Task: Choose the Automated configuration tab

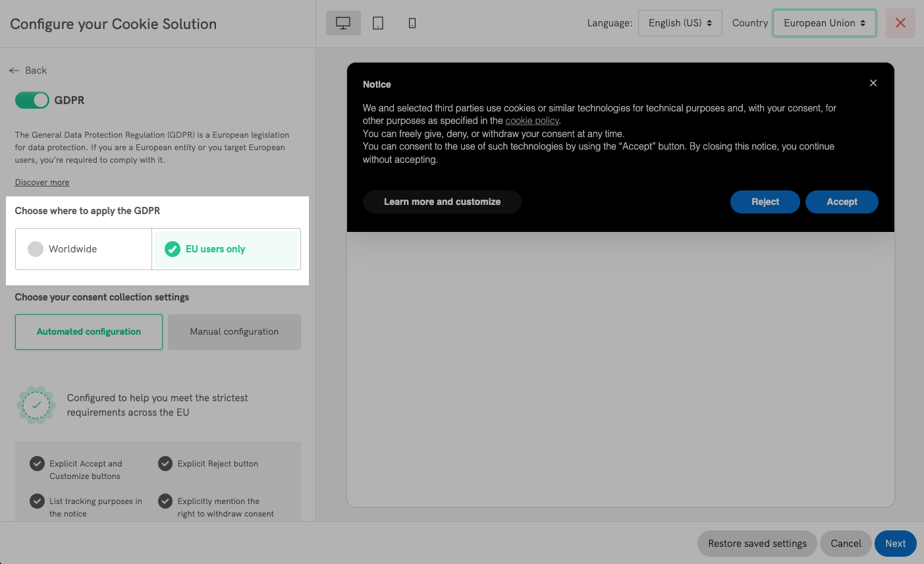Action: pyautogui.click(x=89, y=332)
